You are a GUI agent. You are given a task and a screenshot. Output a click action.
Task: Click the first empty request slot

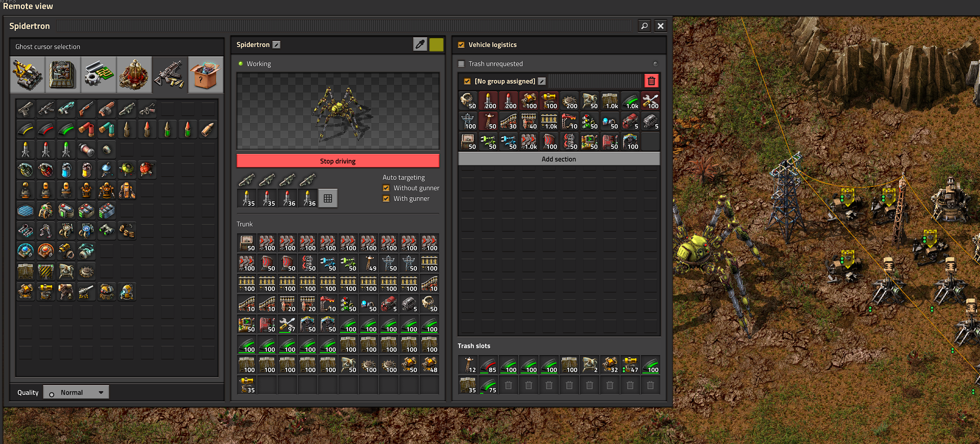[x=650, y=141]
